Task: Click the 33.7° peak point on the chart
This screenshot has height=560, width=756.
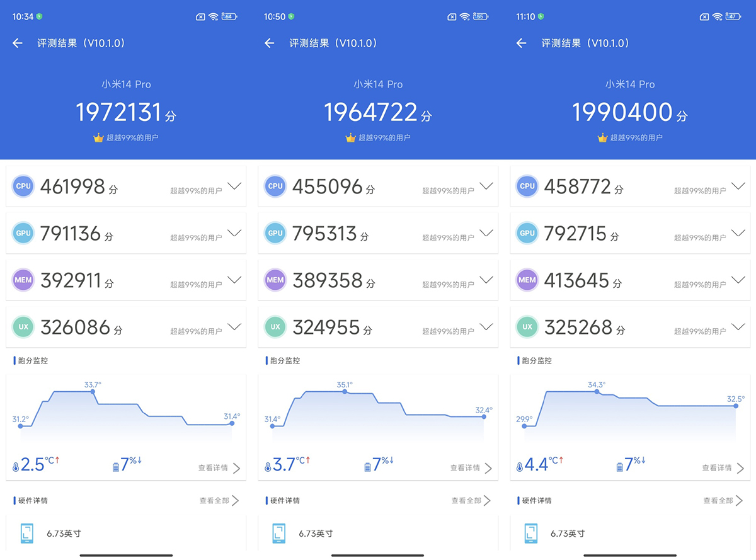Action: point(93,392)
